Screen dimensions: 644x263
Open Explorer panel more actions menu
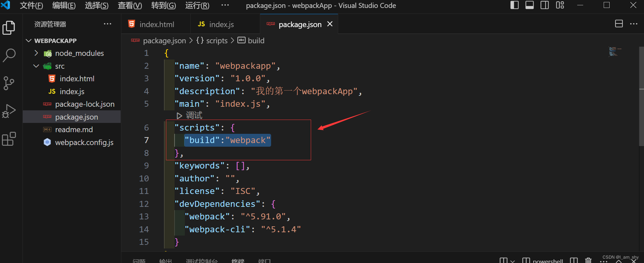tap(107, 24)
